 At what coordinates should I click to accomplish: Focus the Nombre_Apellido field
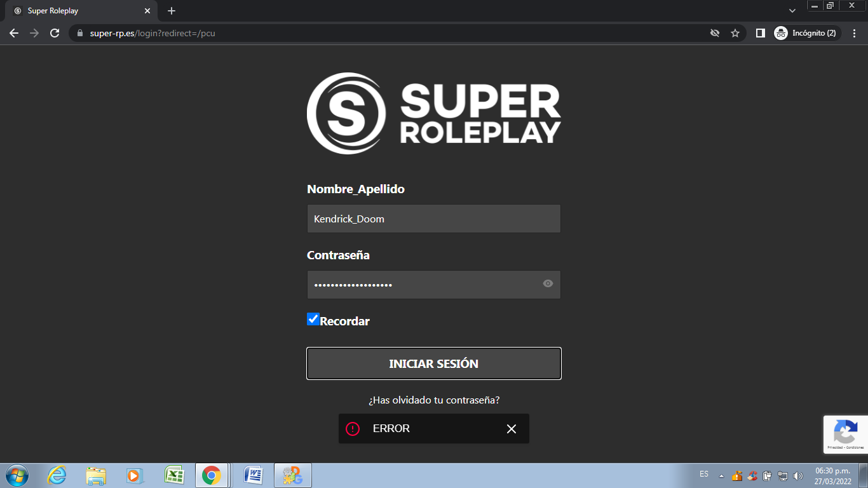pos(434,219)
